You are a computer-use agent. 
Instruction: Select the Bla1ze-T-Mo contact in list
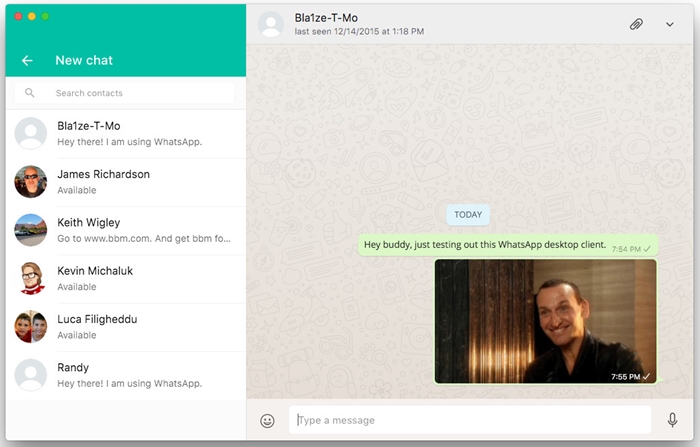click(130, 133)
